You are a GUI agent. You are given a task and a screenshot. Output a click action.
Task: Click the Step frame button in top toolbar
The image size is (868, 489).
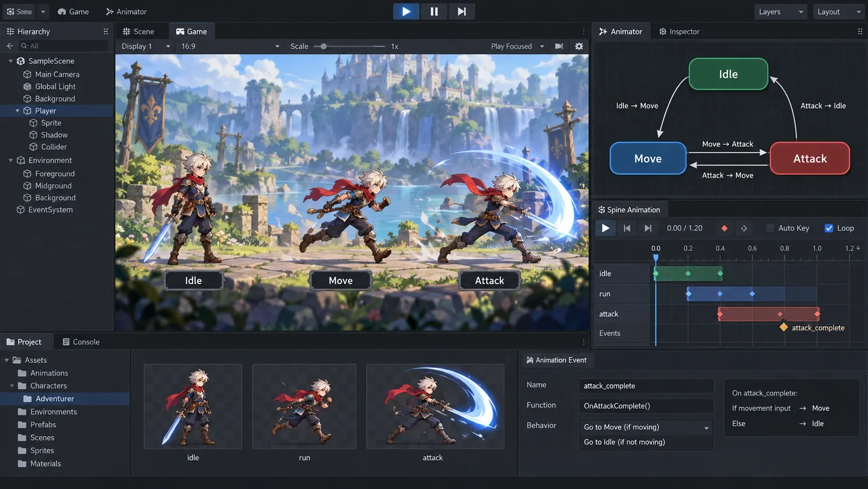(462, 11)
